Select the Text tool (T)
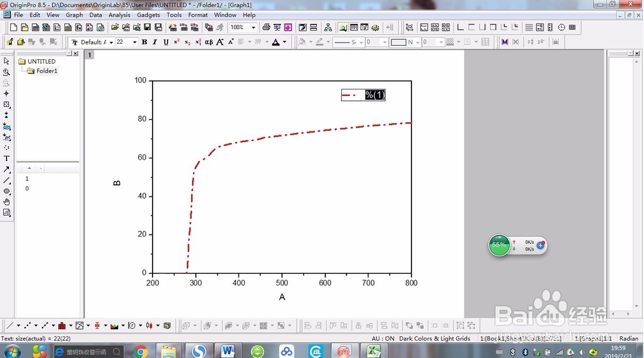 point(6,158)
